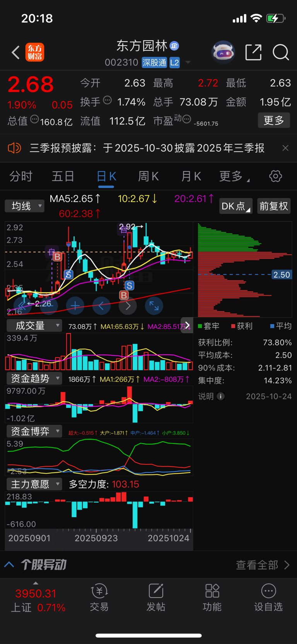Screen dimensions: 297x644
Task: Tap the zoom-in plus chart button
Action: pyautogui.click(x=75, y=306)
